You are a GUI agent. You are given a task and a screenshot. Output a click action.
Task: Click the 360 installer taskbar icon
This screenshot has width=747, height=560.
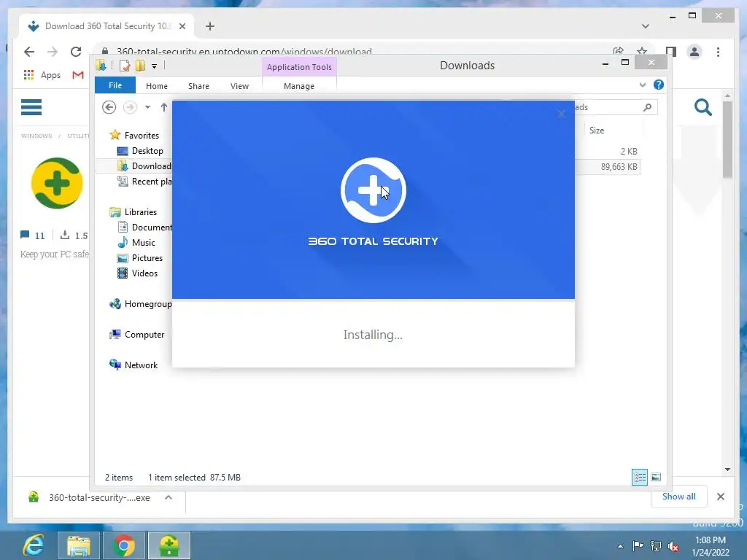coord(169,545)
